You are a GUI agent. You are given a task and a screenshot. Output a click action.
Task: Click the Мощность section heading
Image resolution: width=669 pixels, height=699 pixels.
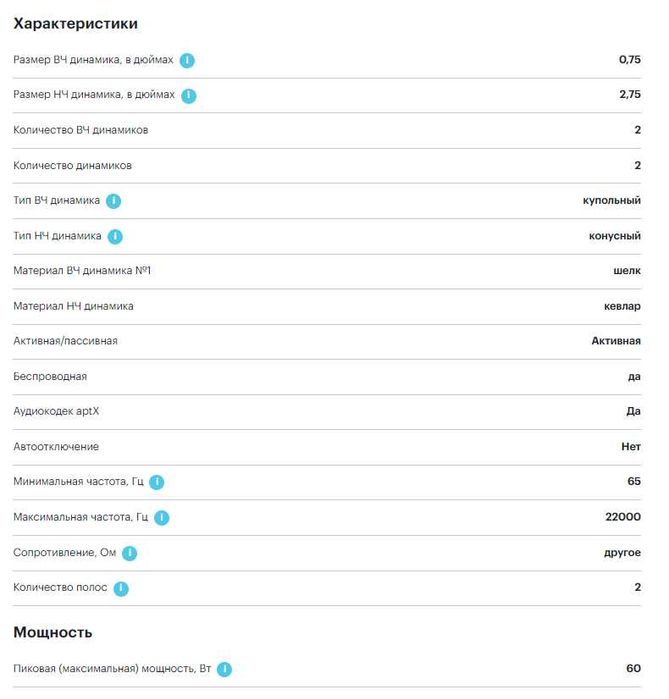[x=53, y=632]
